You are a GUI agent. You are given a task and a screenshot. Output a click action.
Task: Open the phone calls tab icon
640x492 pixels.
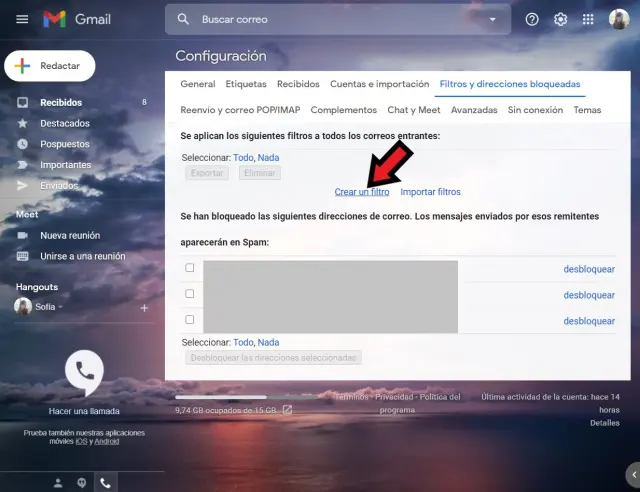tap(105, 482)
